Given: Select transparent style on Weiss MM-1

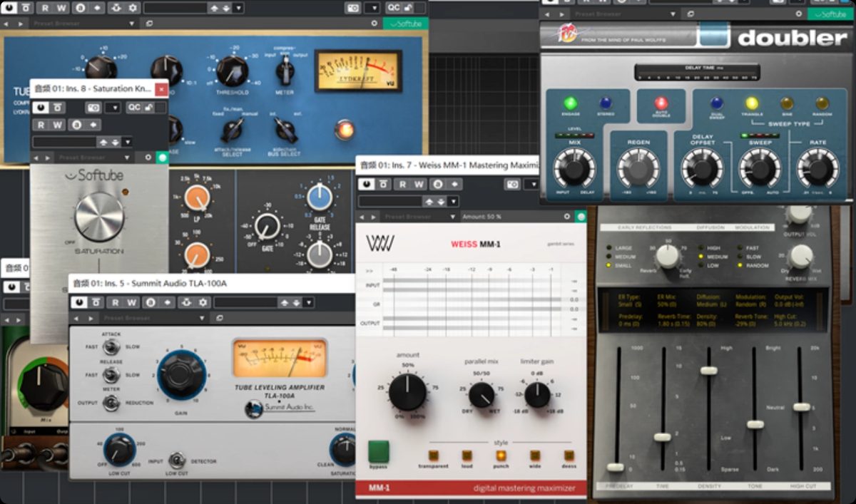Looking at the screenshot, I should [x=433, y=455].
